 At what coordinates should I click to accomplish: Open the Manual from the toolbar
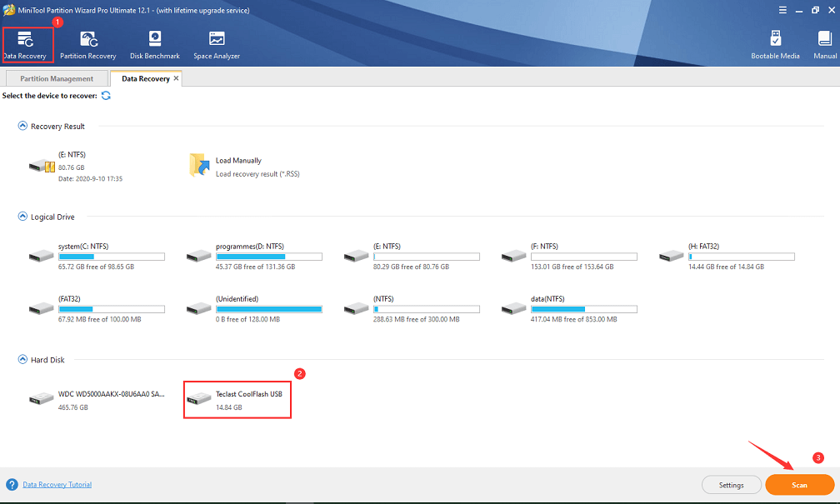pyautogui.click(x=825, y=45)
